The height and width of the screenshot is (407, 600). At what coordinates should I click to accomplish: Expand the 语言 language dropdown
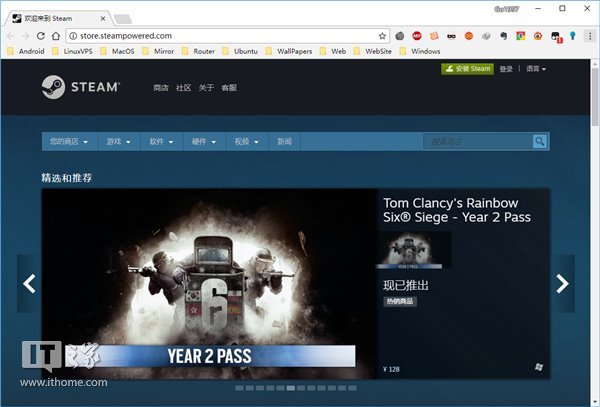(536, 68)
